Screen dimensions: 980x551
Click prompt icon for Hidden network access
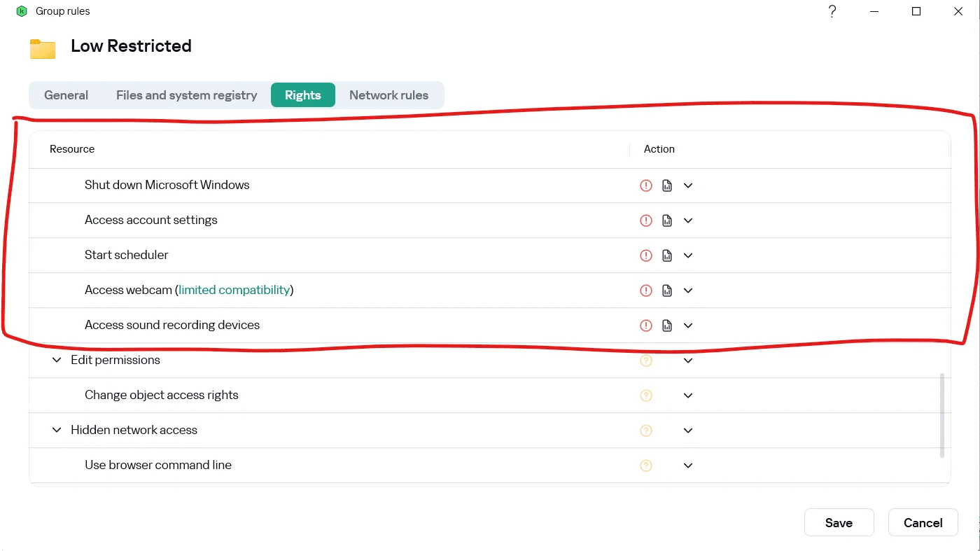pos(646,431)
